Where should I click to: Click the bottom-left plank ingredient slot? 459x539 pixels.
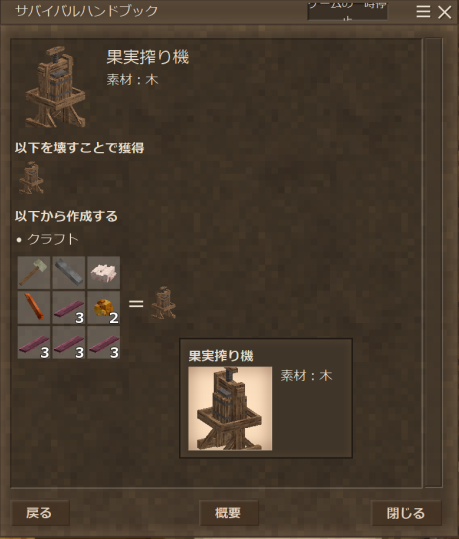pyautogui.click(x=34, y=342)
